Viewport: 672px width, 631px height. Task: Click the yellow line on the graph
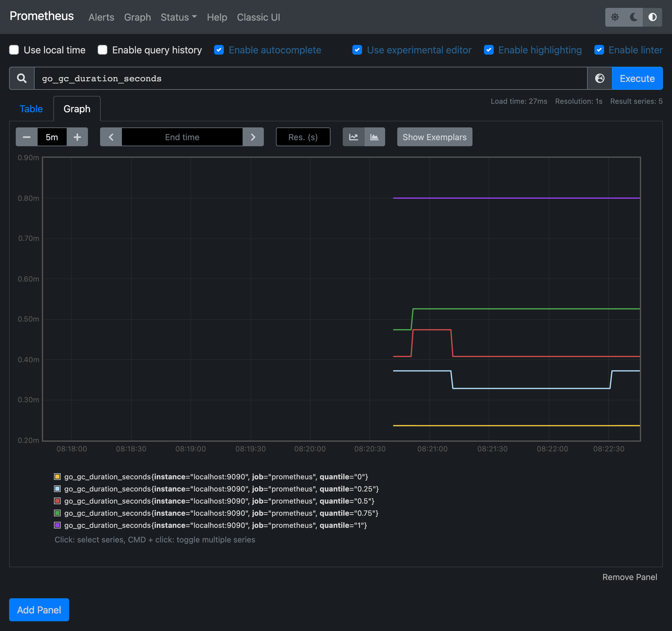coord(517,425)
